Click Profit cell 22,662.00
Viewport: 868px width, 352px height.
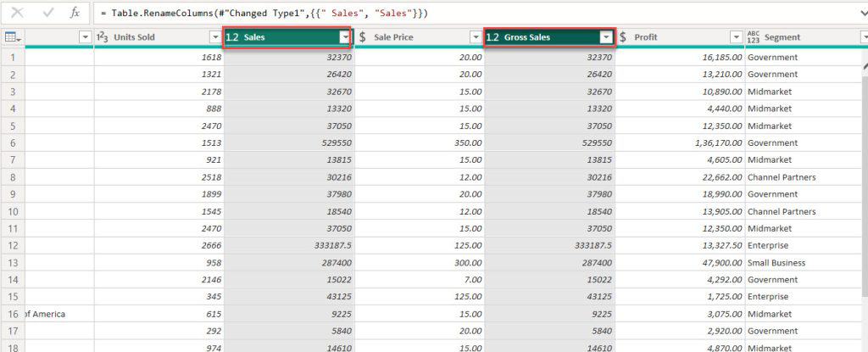pos(680,176)
